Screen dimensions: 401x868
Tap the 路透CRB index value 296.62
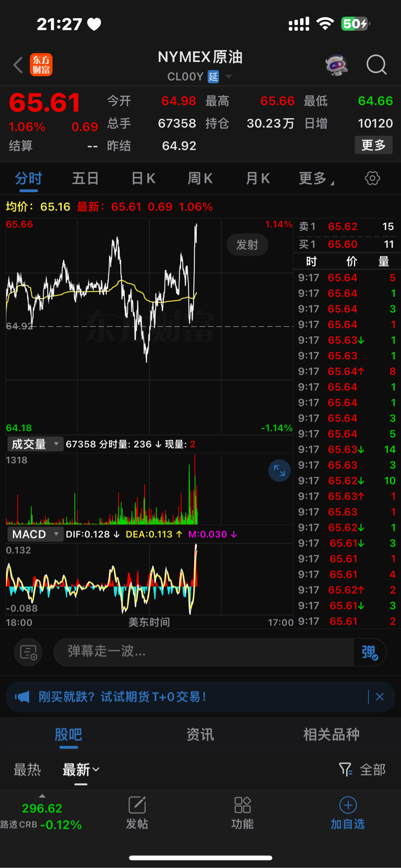tap(42, 808)
